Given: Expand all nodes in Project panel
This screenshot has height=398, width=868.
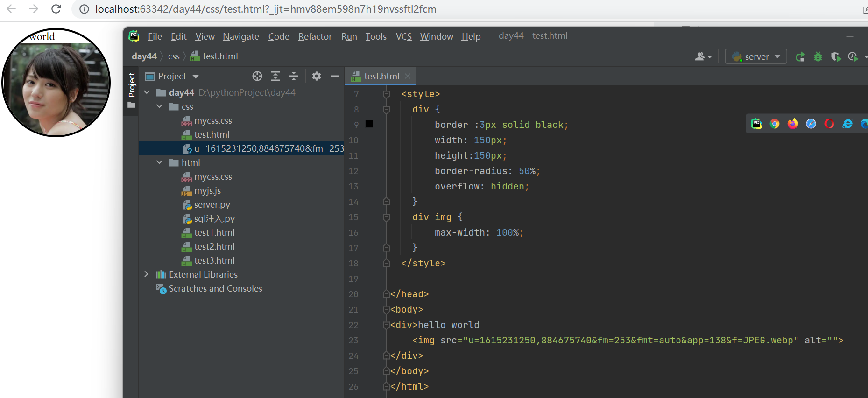Looking at the screenshot, I should point(275,76).
